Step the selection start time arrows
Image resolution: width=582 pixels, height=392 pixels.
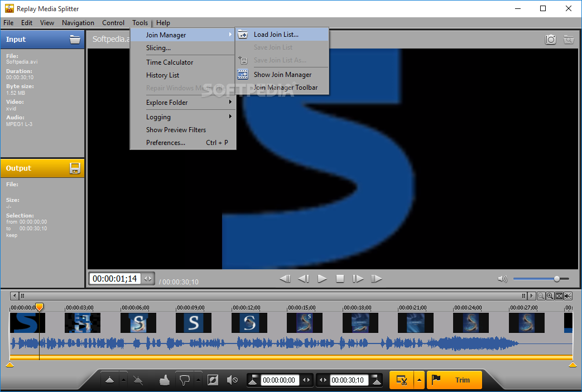coord(306,380)
